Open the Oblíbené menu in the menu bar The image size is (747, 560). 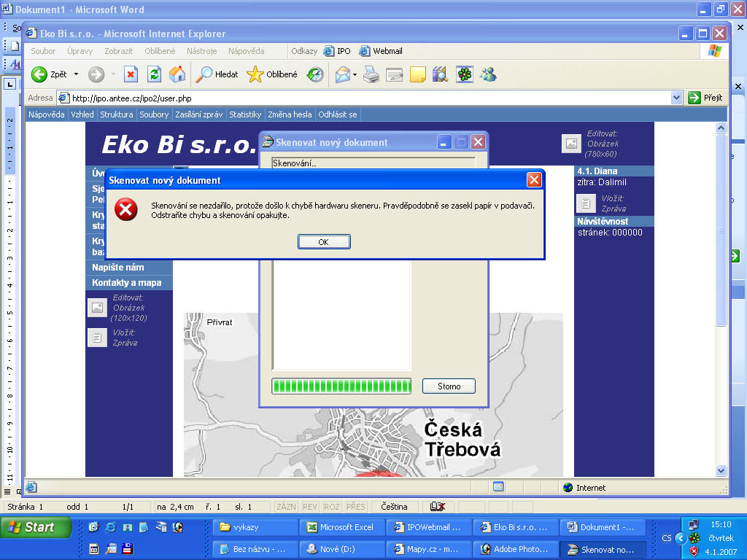(x=160, y=51)
